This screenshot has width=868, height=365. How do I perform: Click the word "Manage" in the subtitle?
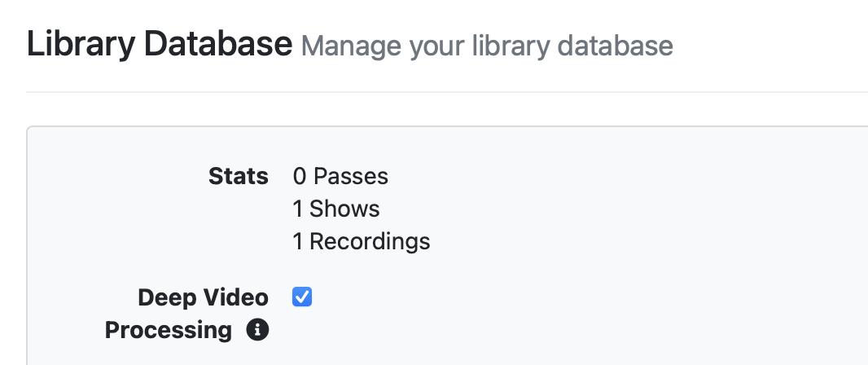351,46
